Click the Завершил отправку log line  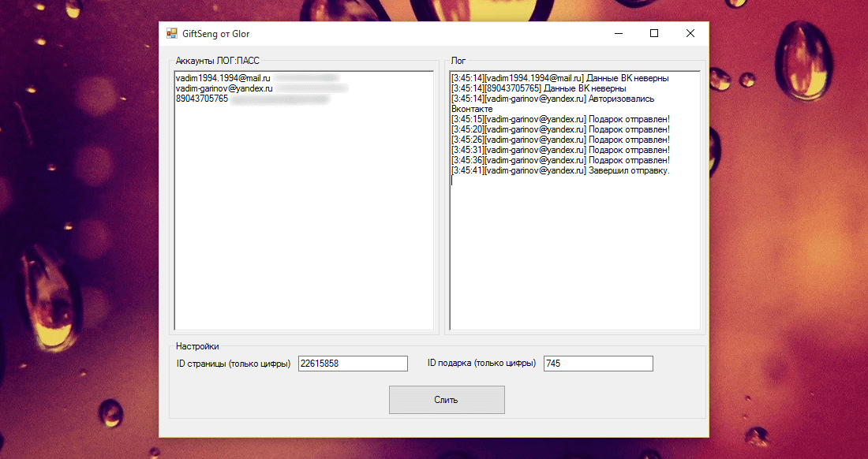pos(560,171)
